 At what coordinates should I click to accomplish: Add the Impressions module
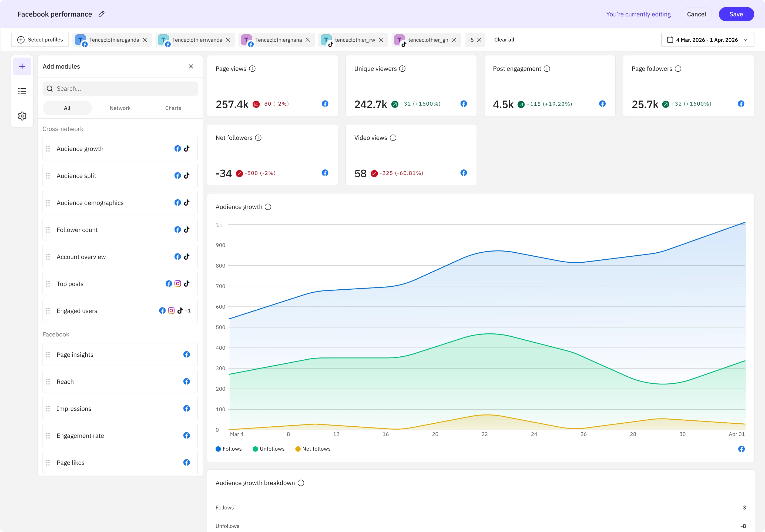coord(120,409)
